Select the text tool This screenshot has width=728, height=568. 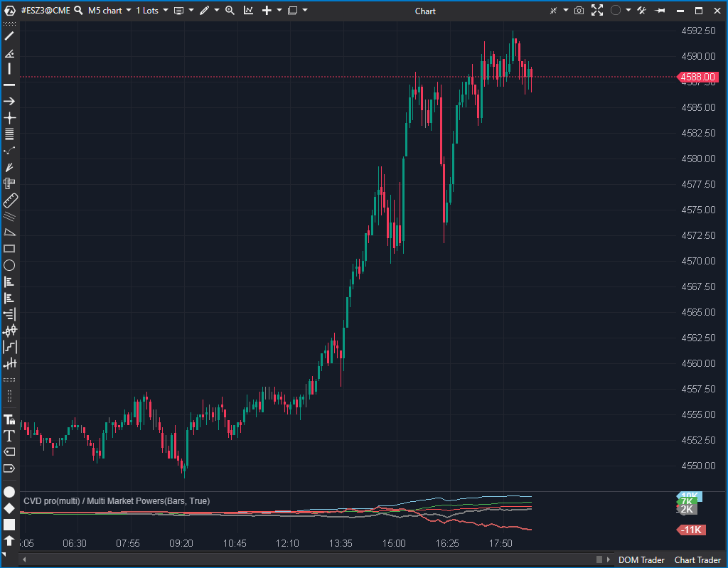9,436
